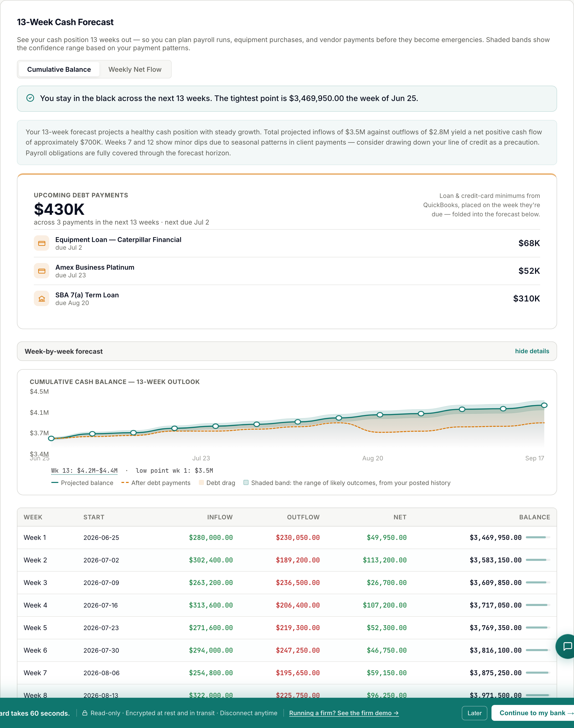Click the SBA 7(a) Term Loan title
The image size is (574, 728).
[x=87, y=295]
